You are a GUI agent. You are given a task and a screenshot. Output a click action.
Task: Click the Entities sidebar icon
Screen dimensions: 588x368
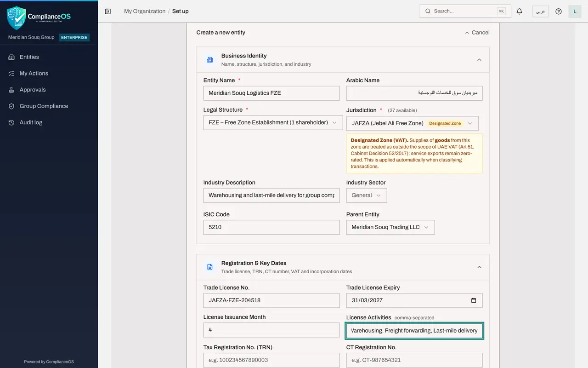pos(11,57)
